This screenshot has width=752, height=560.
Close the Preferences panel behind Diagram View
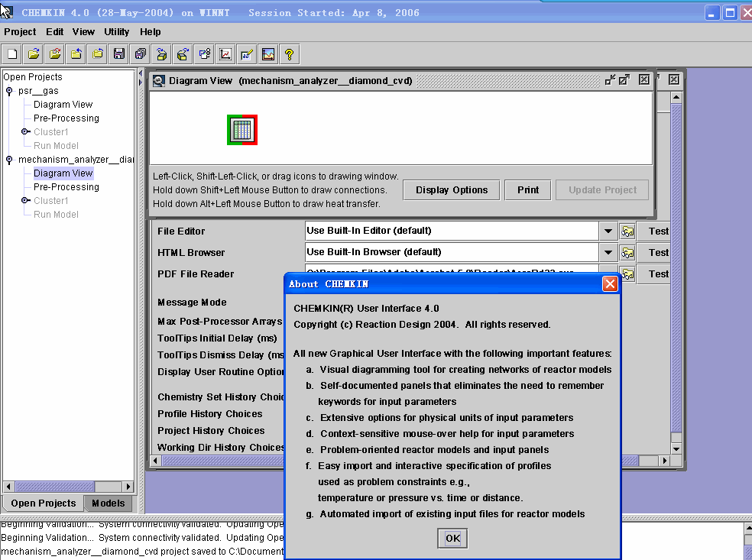click(674, 79)
